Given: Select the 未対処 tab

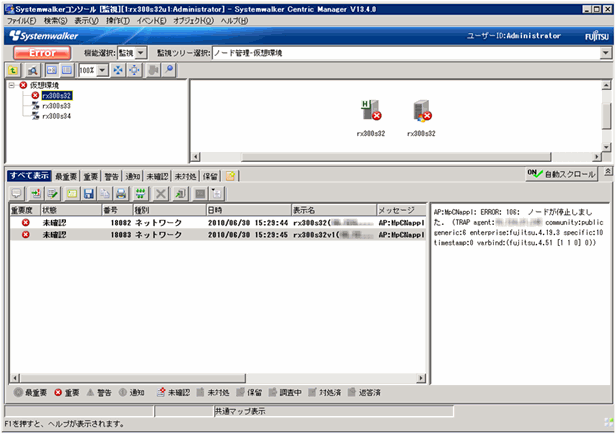Looking at the screenshot, I should click(185, 176).
